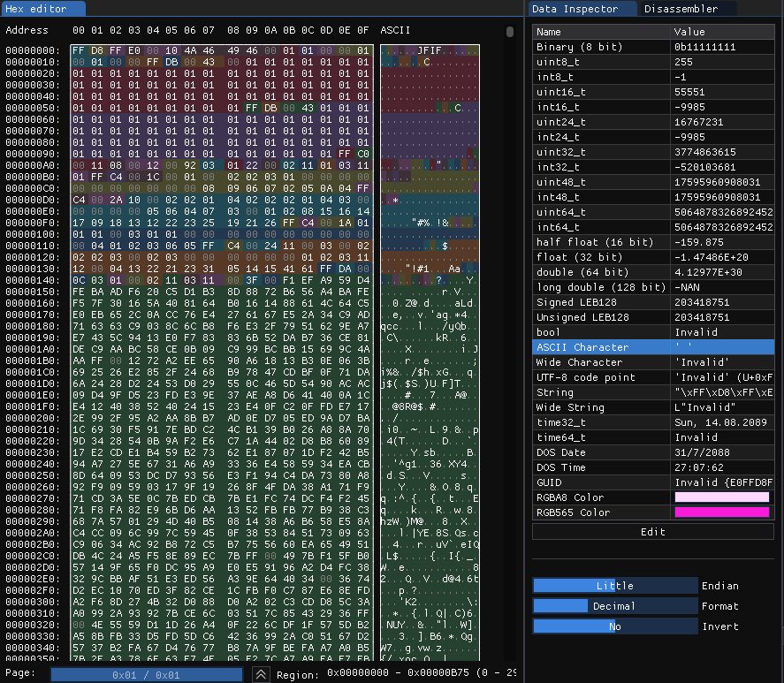Select the Hex editor tab

42,9
